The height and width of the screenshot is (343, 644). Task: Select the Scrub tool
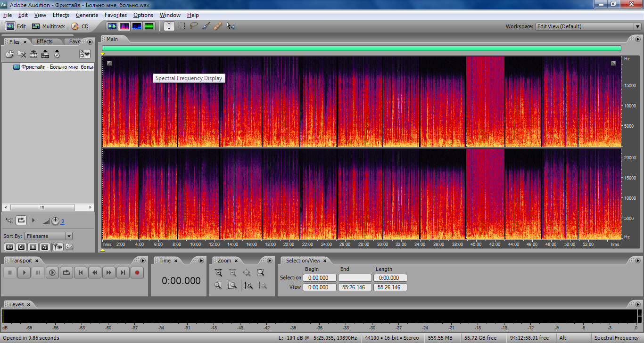231,26
